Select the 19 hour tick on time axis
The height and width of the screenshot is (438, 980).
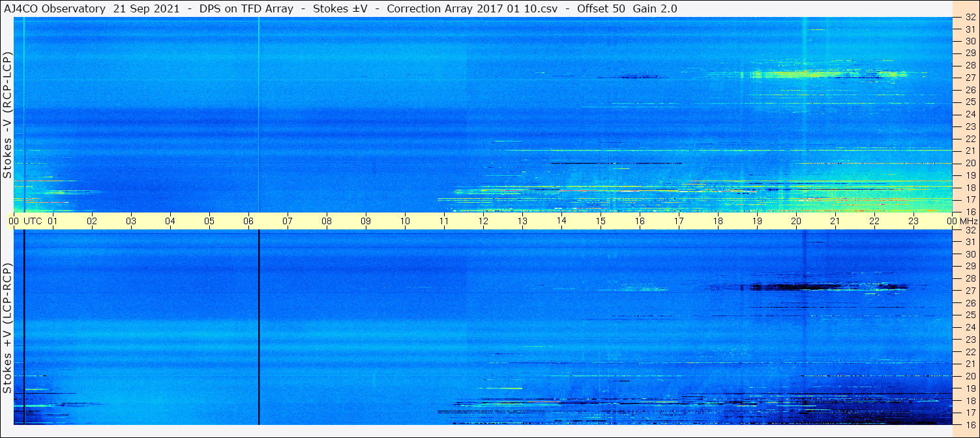pyautogui.click(x=757, y=221)
